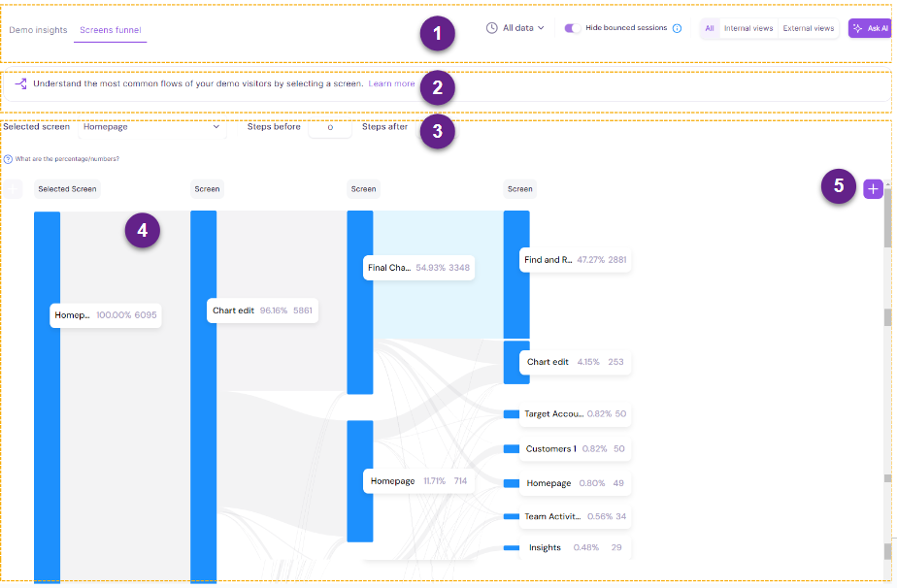The image size is (897, 588).
Task: Click the blue Find and R... node bar
Action: [516, 274]
